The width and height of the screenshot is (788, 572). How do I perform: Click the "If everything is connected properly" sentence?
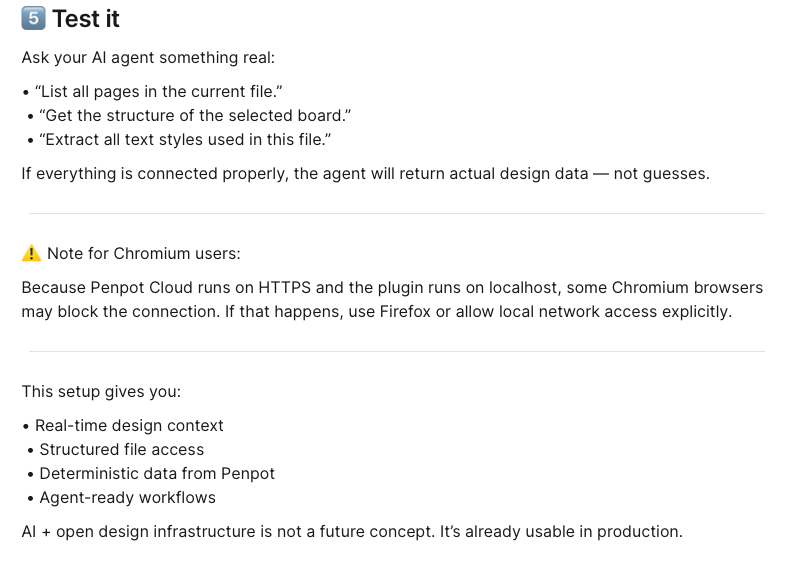coord(365,173)
